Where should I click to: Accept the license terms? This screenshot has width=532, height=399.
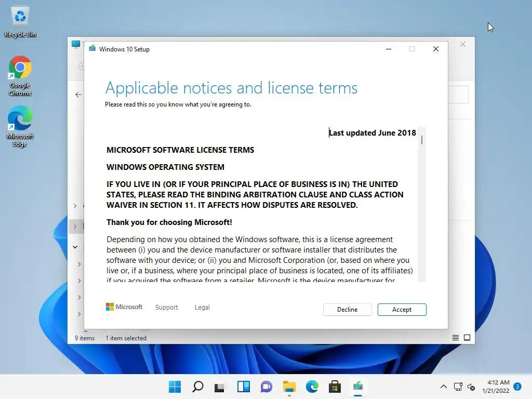(x=402, y=310)
